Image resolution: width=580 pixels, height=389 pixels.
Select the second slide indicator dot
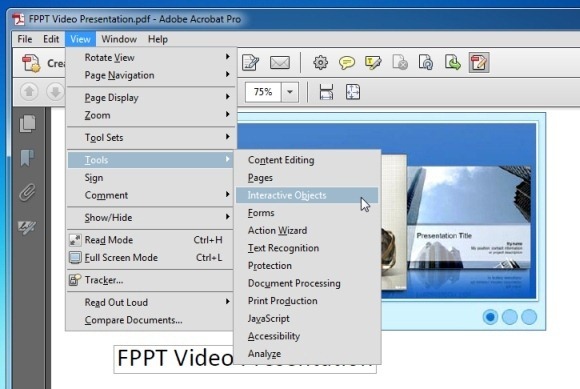(x=510, y=317)
